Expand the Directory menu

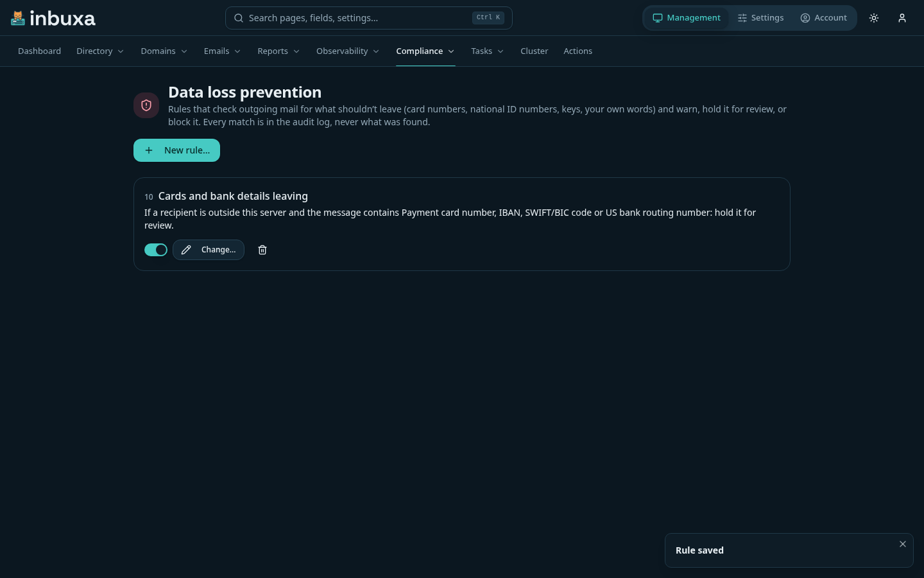click(100, 51)
